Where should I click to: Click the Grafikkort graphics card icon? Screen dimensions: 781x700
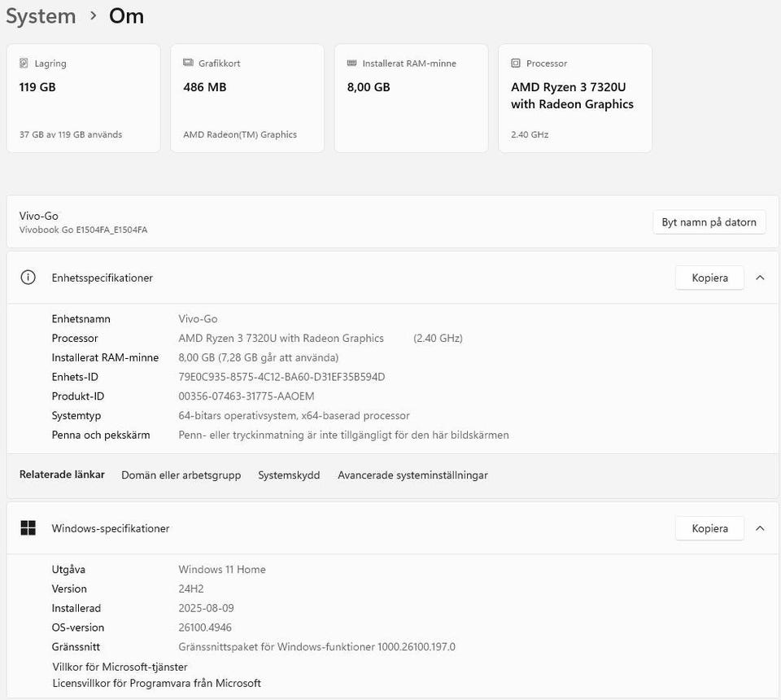(188, 63)
